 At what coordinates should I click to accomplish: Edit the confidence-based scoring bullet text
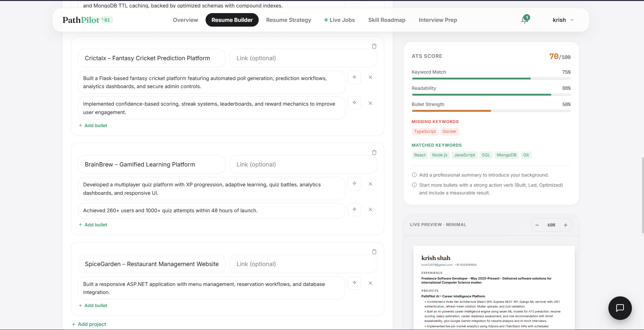[x=212, y=108]
